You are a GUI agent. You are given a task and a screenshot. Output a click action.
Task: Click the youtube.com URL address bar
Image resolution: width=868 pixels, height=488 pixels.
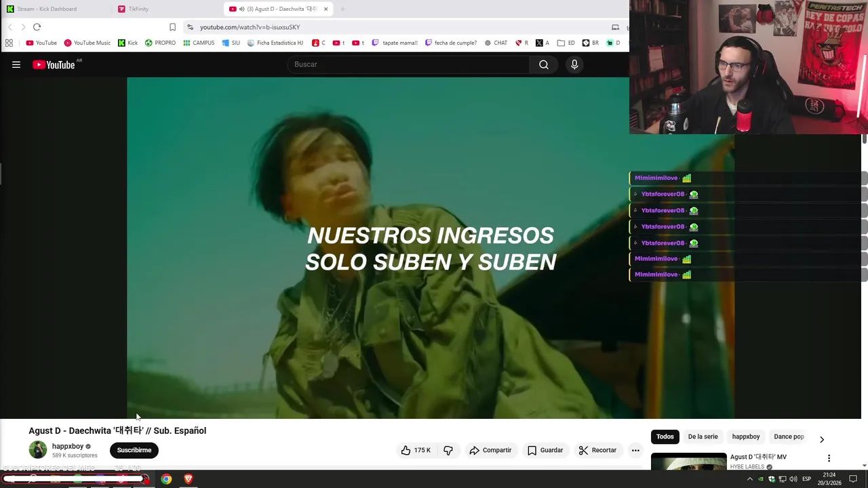click(x=250, y=27)
